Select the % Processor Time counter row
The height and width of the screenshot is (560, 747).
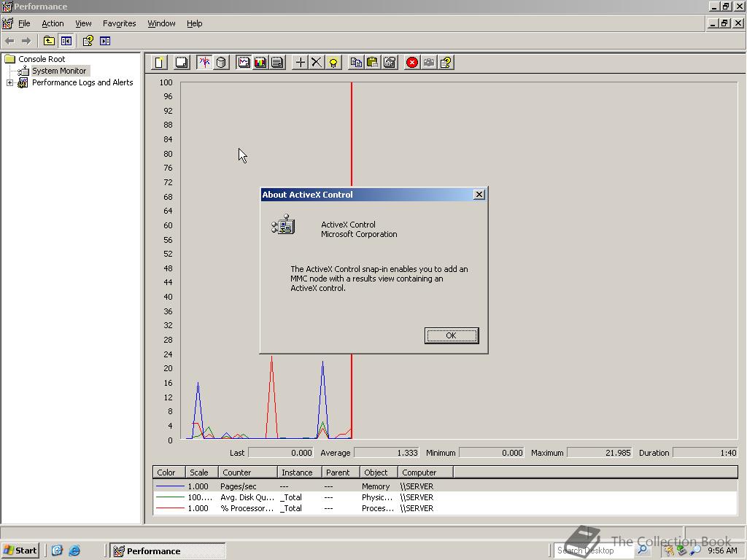coord(445,508)
